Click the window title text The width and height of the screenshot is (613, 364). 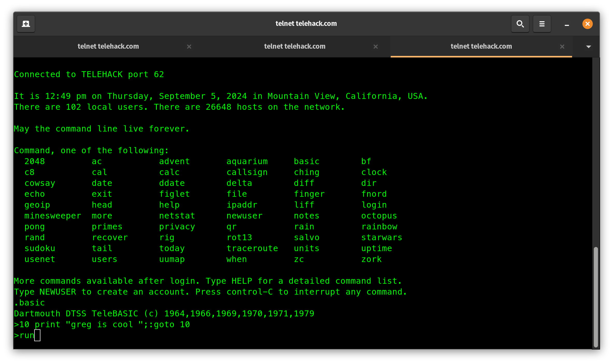point(306,24)
